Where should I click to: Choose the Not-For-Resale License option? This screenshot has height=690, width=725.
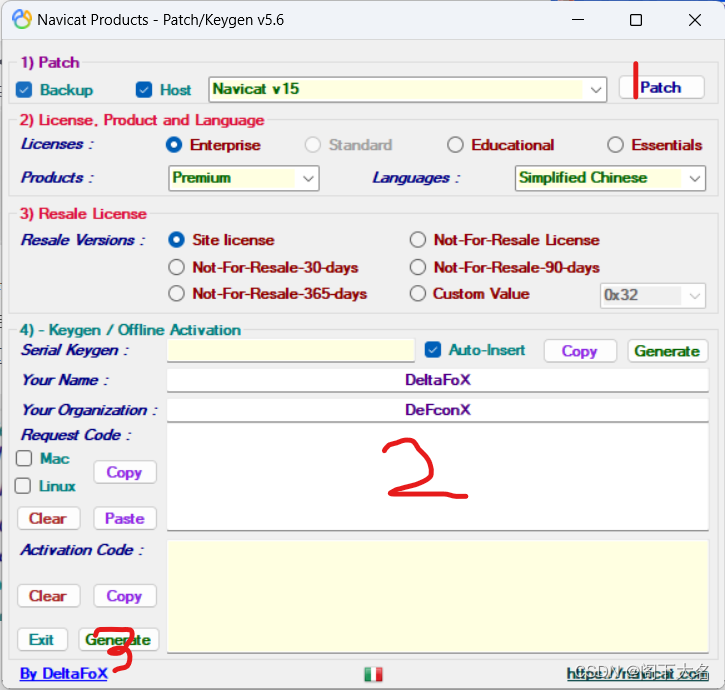click(x=418, y=240)
